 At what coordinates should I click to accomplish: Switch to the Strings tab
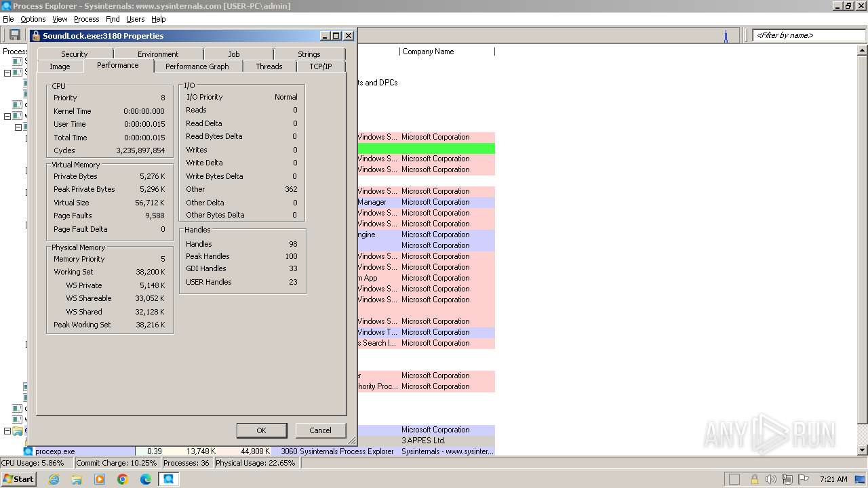pos(309,54)
